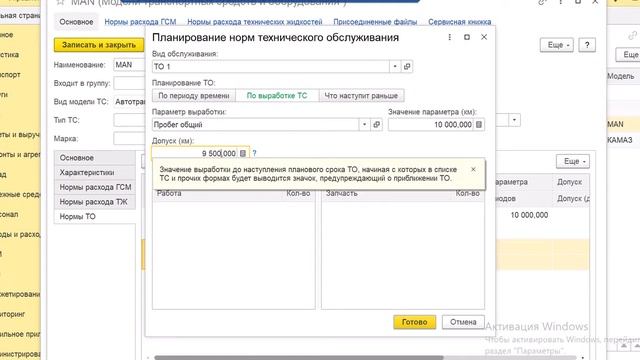
Task: Select 'По периоду времени' planning option
Action: 194,96
